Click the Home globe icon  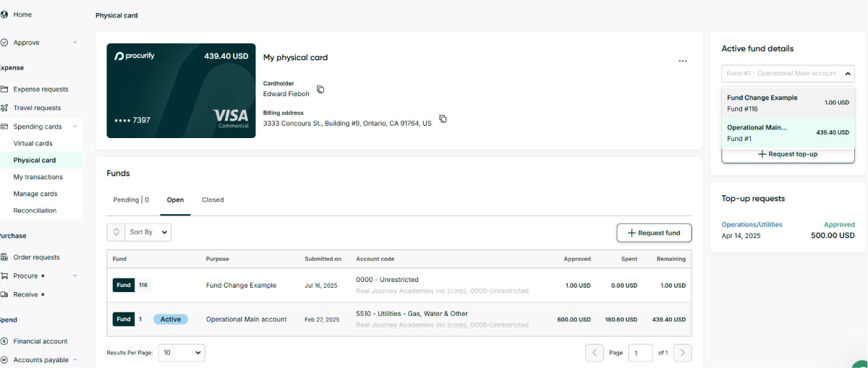click(x=4, y=14)
